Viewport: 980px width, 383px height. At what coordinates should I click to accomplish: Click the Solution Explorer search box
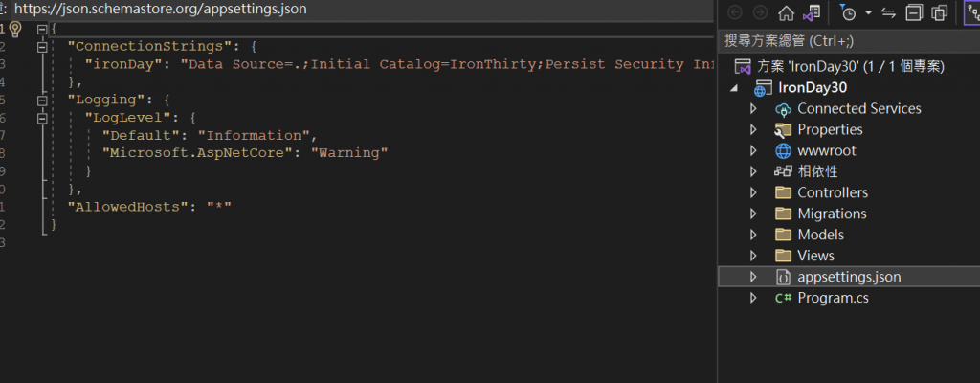tap(849, 41)
